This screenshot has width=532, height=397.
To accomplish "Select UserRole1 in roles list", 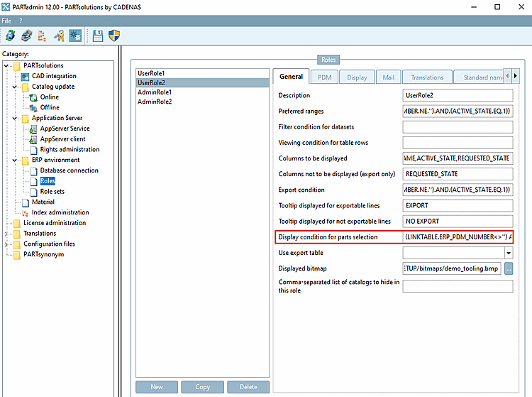I will pyautogui.click(x=203, y=73).
